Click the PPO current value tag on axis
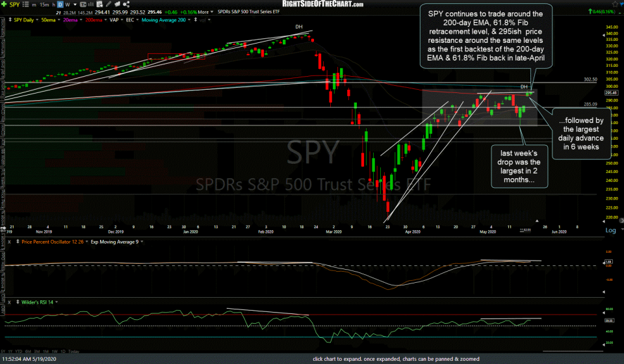Viewport: 624px width, 364px height. 608,262
